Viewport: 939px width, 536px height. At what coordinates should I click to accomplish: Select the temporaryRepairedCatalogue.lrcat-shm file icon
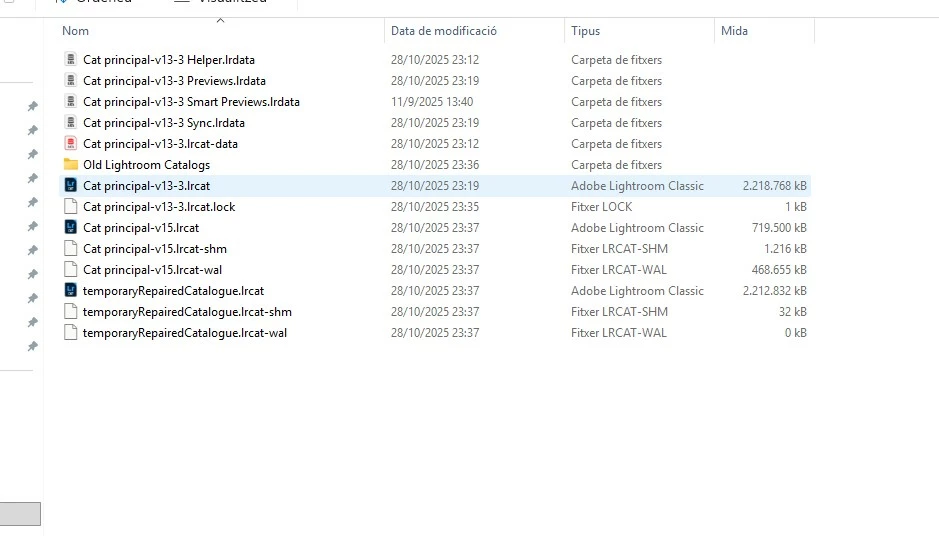click(x=71, y=311)
